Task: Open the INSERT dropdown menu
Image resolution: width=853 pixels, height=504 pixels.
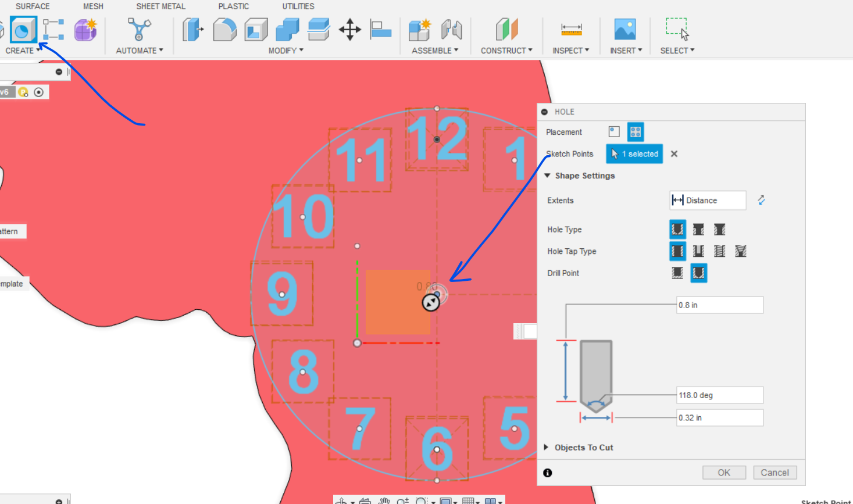Action: pos(626,51)
